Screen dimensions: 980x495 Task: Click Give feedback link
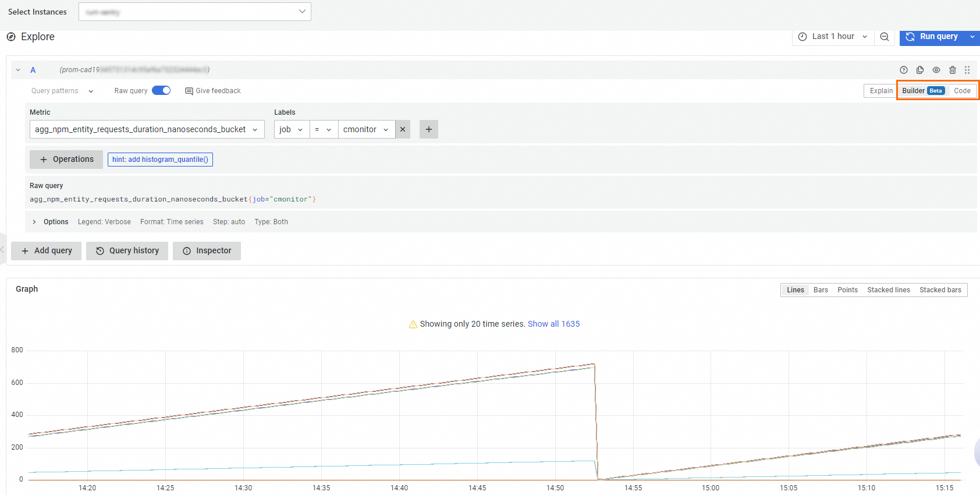click(x=213, y=91)
